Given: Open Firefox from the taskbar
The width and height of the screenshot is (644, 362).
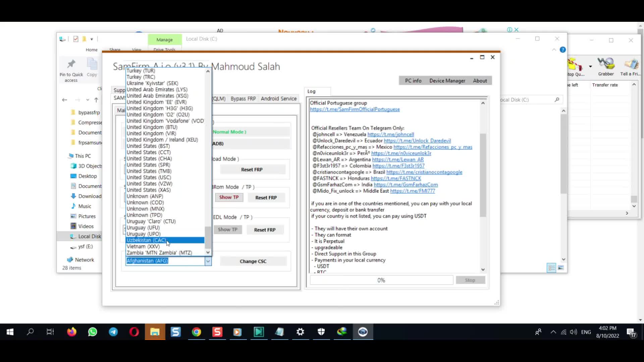Looking at the screenshot, I should click(71, 332).
